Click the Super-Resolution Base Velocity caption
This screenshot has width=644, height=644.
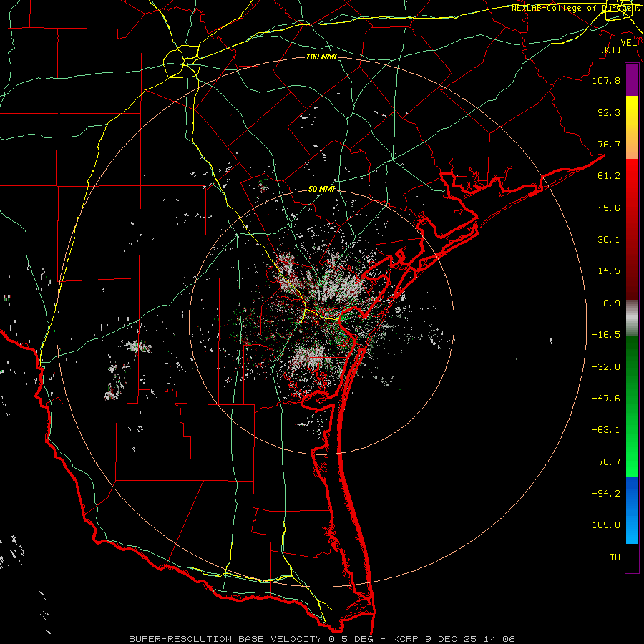tap(321, 639)
